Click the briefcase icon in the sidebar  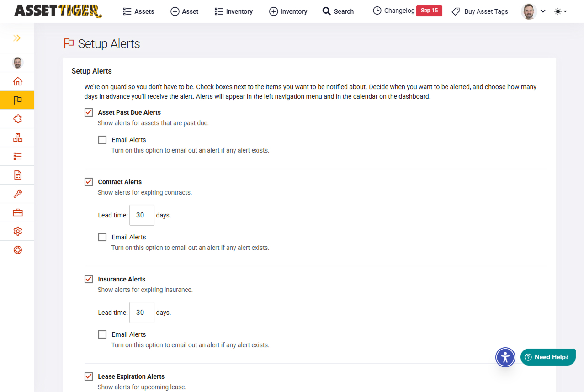[x=17, y=212]
